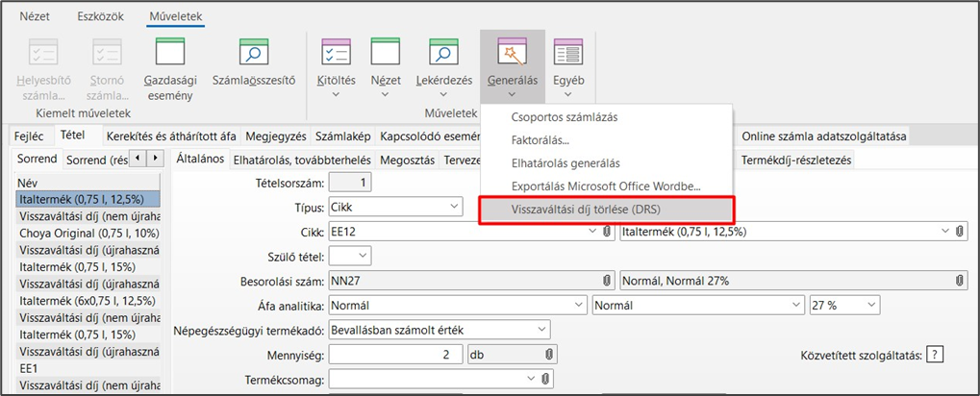Click the Sorrend tabs left-scroll arrow

tap(139, 159)
